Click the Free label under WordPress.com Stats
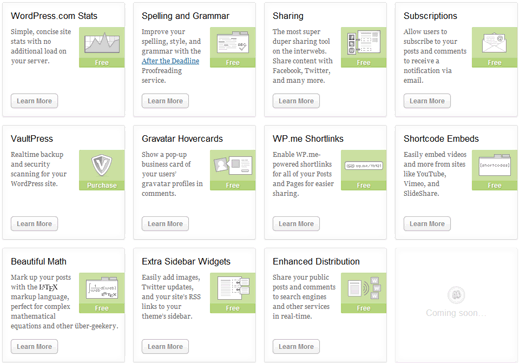The image size is (520, 363). coord(102,63)
